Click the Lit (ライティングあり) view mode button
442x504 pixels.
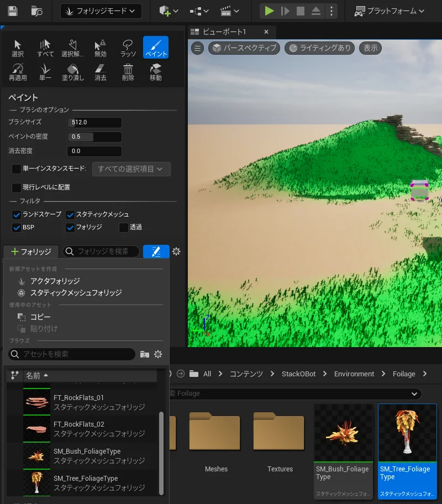tap(320, 48)
